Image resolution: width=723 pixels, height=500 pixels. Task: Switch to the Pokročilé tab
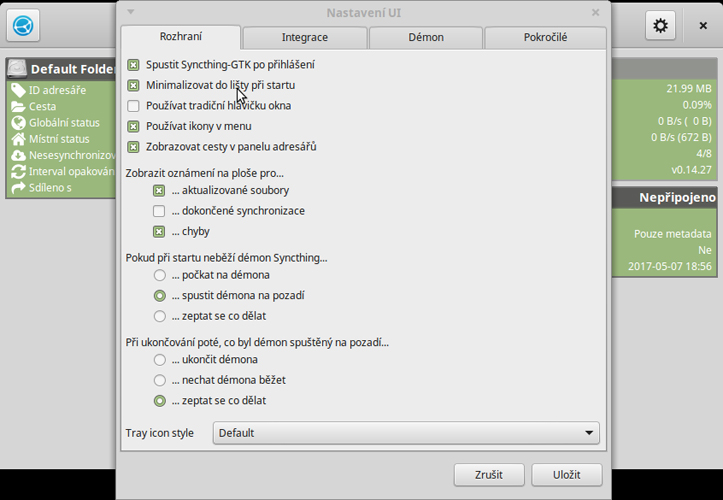pyautogui.click(x=545, y=38)
